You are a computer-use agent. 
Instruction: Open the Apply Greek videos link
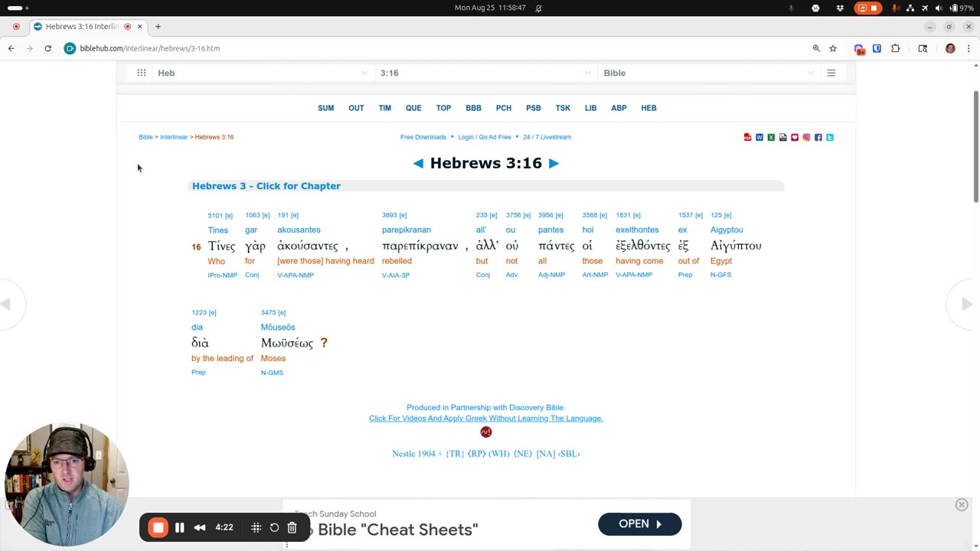(x=486, y=418)
